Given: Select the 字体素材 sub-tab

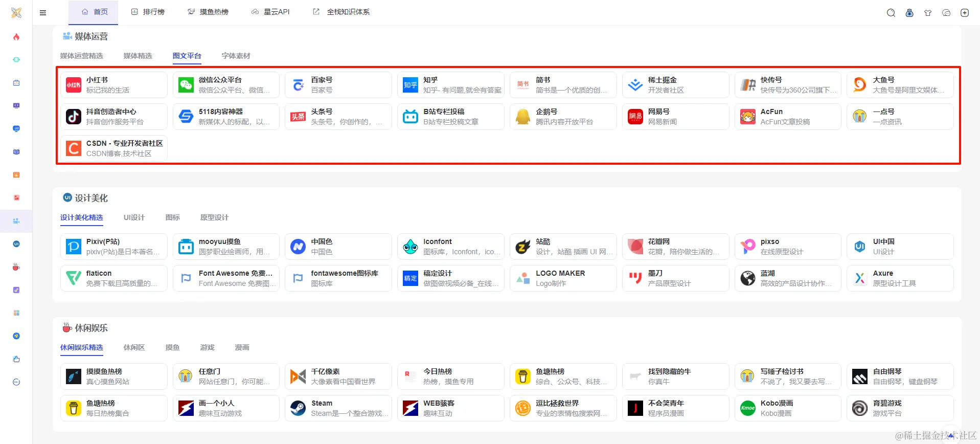Looking at the screenshot, I should [x=236, y=56].
